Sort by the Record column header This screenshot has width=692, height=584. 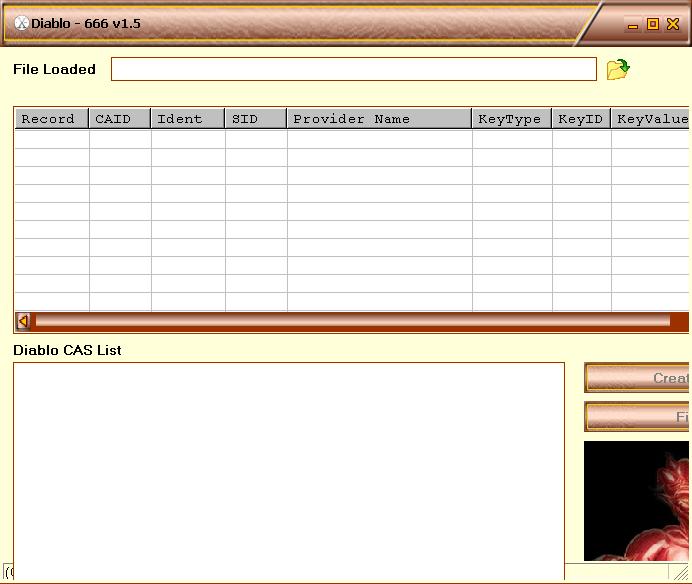[52, 119]
